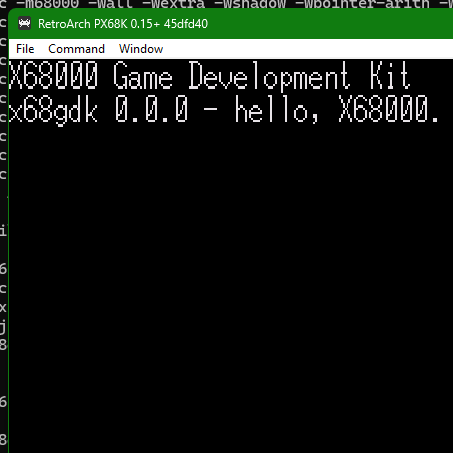This screenshot has width=453, height=453.
Task: Click the "x68gdk 0.0.0 - hello, X68000." line
Action: 224,110
